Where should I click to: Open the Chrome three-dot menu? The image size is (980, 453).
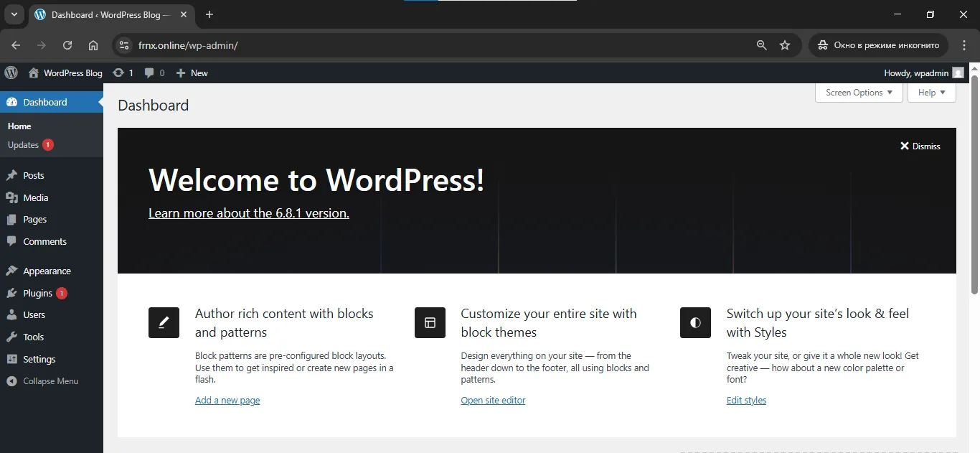pos(964,45)
